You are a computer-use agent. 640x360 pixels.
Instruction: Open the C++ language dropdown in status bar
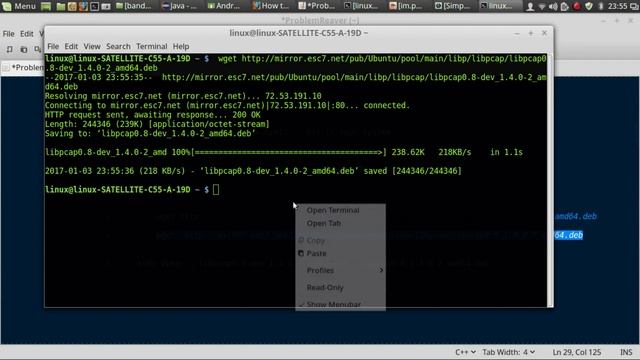465,352
